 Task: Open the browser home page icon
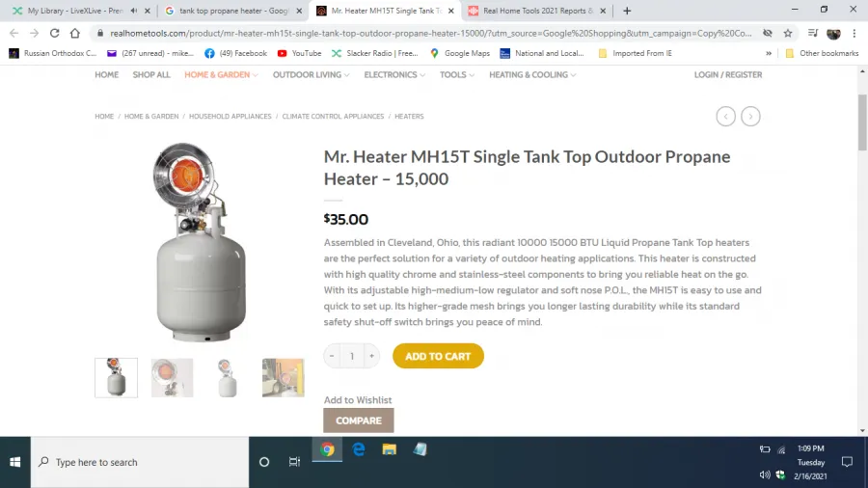click(x=74, y=33)
